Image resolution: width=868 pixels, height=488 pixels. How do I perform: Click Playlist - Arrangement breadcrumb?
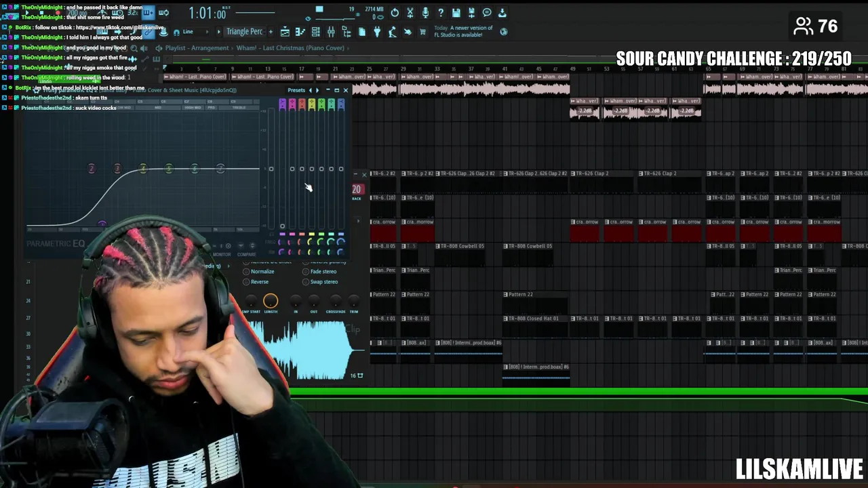click(x=197, y=47)
